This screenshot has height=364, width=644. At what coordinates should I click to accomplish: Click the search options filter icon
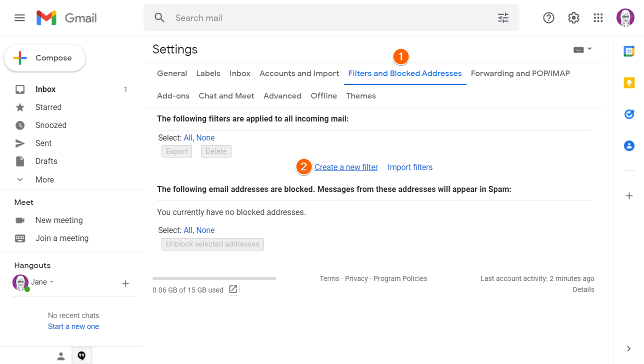503,18
